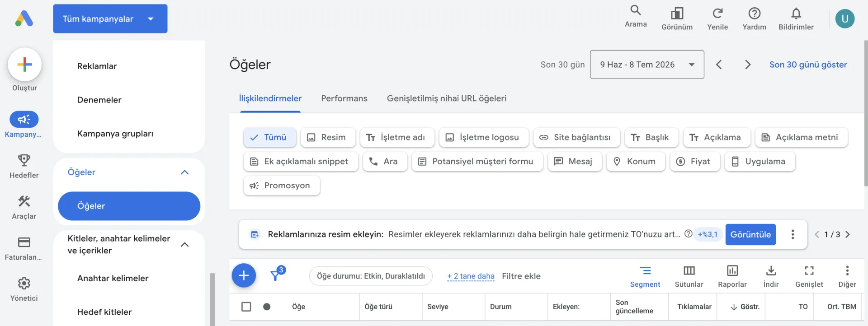Toggle the Tümü filter chip

point(269,137)
